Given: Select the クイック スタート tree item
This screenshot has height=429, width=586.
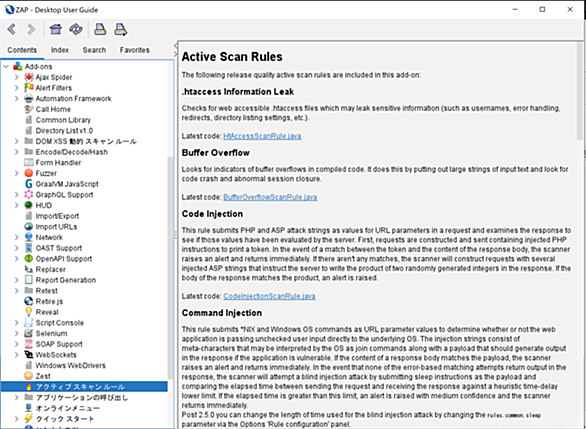Looking at the screenshot, I should tap(65, 419).
